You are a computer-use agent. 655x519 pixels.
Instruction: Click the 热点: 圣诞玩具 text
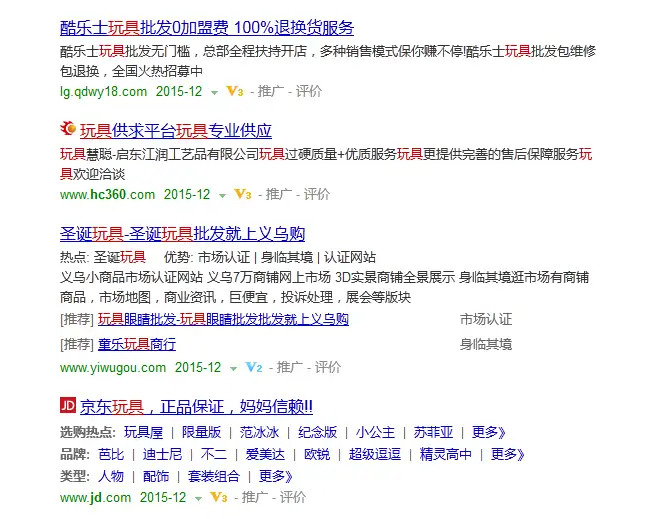click(x=103, y=257)
